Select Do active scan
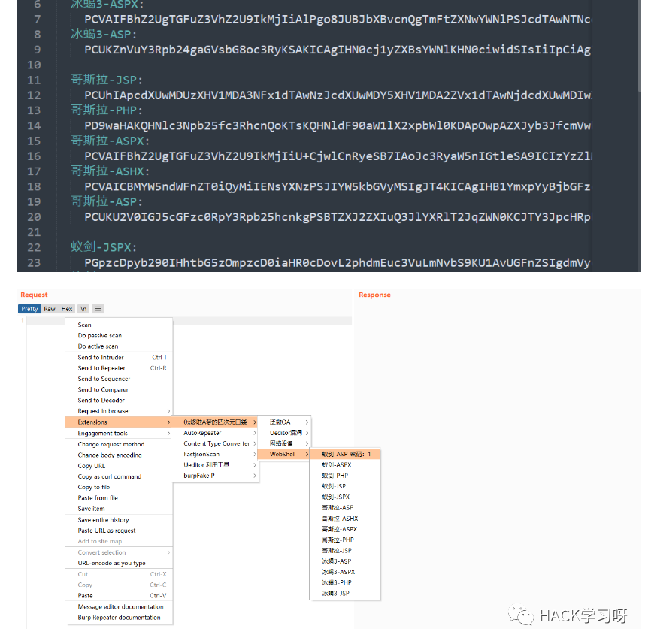 pyautogui.click(x=119, y=346)
